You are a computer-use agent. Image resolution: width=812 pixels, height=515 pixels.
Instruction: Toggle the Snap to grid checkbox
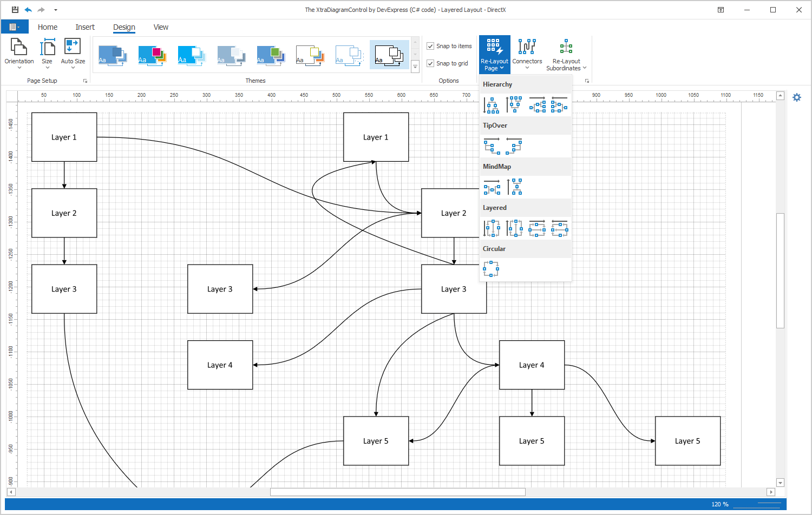click(x=430, y=63)
